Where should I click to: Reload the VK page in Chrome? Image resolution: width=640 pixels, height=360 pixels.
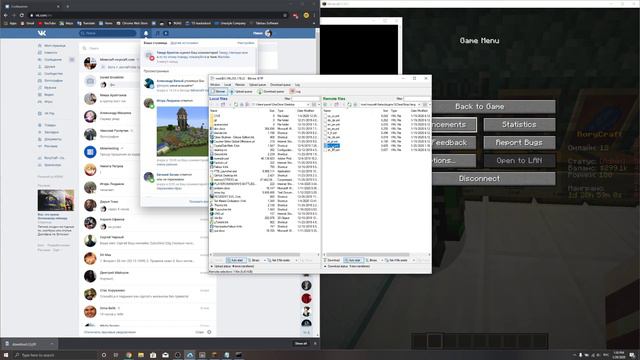(x=22, y=15)
